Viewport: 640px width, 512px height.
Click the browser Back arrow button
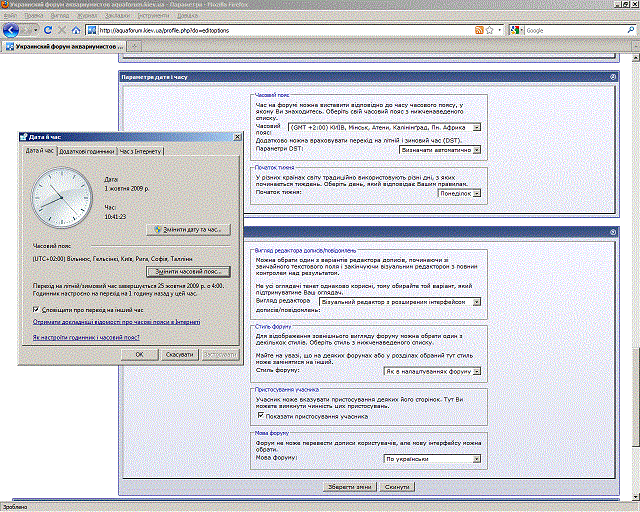tap(10, 30)
